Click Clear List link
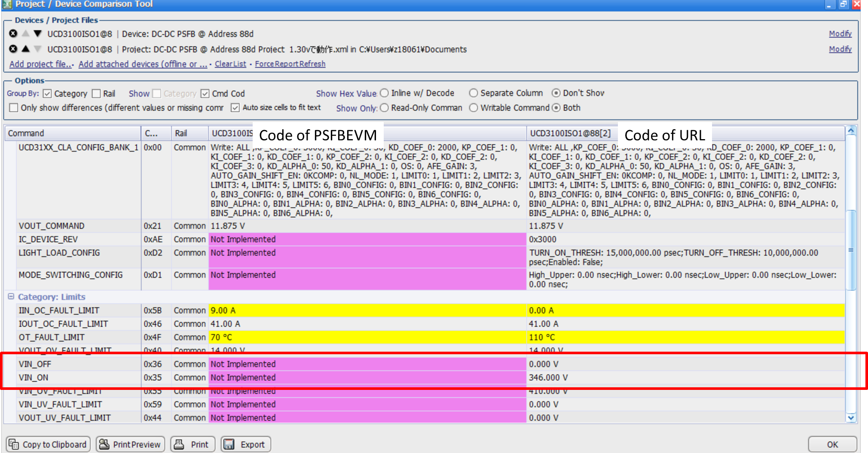Screen dimensions: 868x453 [x=230, y=64]
